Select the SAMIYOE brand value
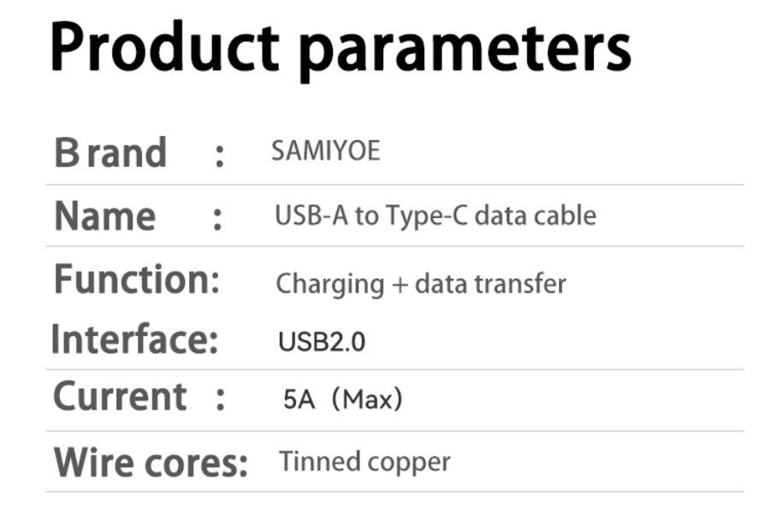Image resolution: width=783 pixels, height=532 pixels. 325,151
